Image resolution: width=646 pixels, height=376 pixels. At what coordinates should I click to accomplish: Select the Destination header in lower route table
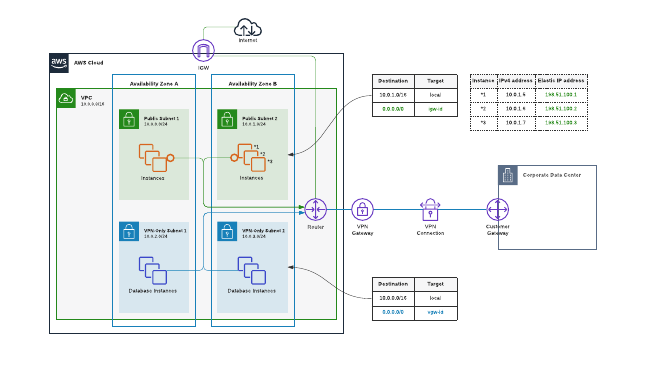(x=393, y=284)
